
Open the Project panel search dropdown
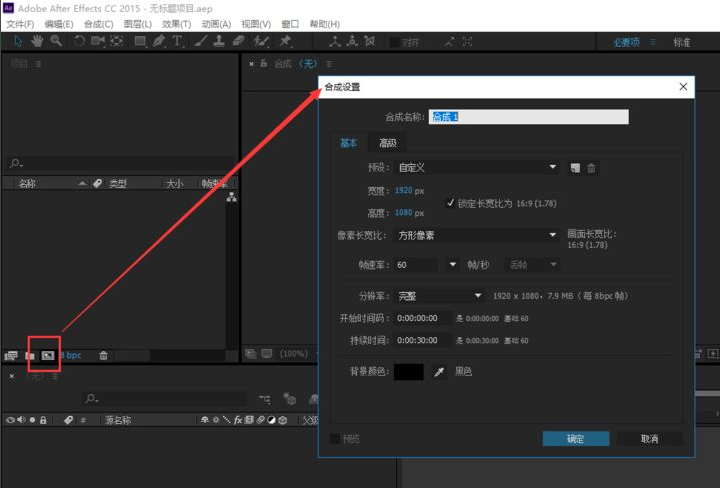pos(17,163)
